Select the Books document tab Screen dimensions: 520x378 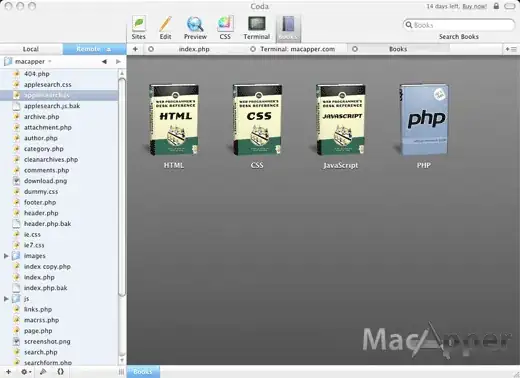(x=398, y=49)
